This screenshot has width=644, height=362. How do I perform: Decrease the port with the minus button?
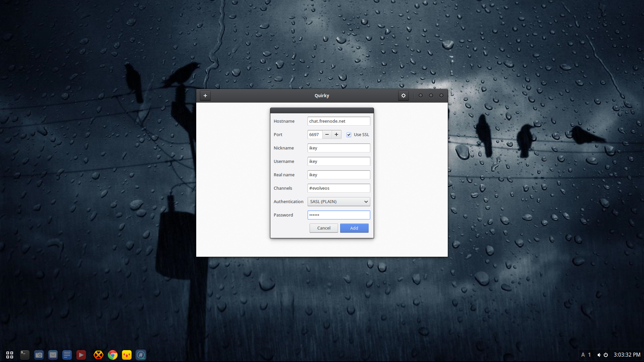click(327, 134)
